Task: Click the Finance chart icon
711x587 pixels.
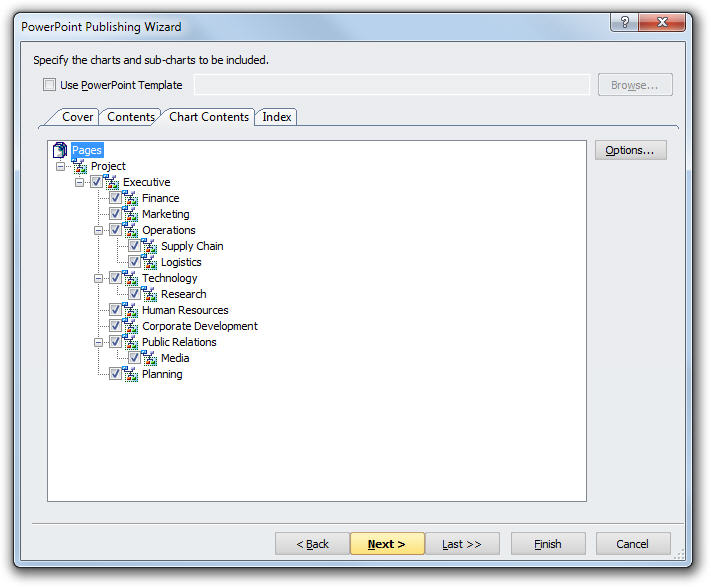Action: click(x=130, y=198)
